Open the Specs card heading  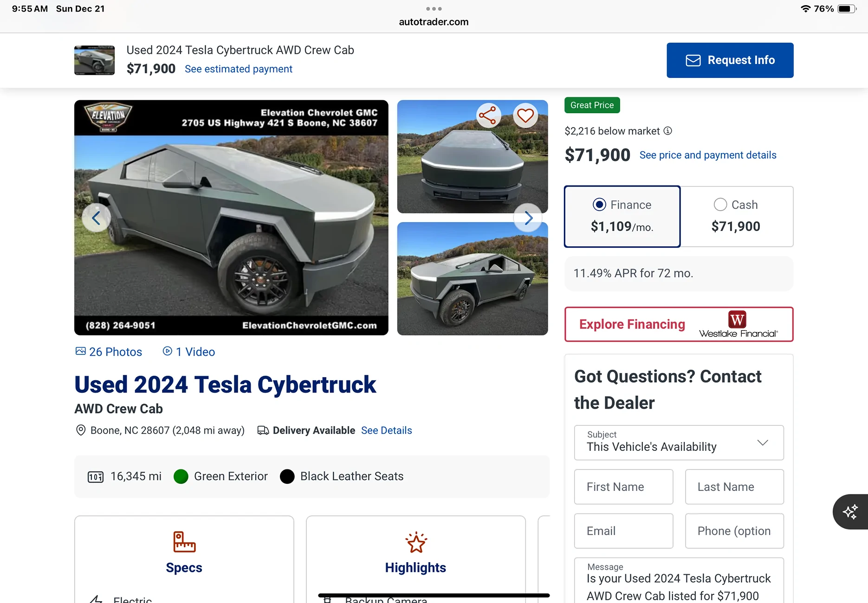(184, 568)
